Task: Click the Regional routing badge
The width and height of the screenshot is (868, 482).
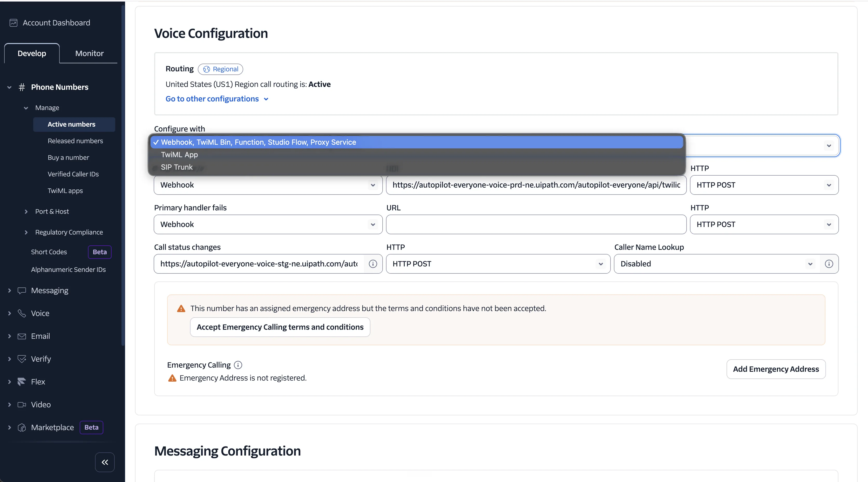Action: click(220, 69)
